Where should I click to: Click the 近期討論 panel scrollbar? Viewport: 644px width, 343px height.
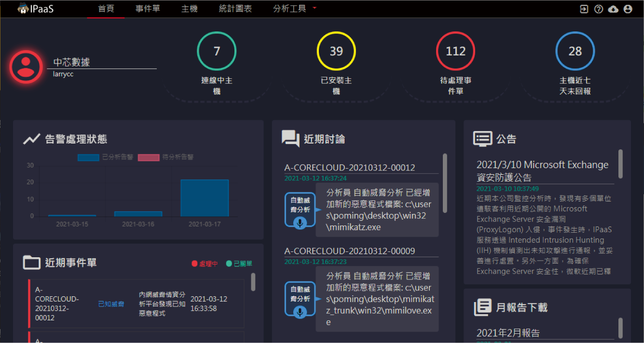coord(445,182)
